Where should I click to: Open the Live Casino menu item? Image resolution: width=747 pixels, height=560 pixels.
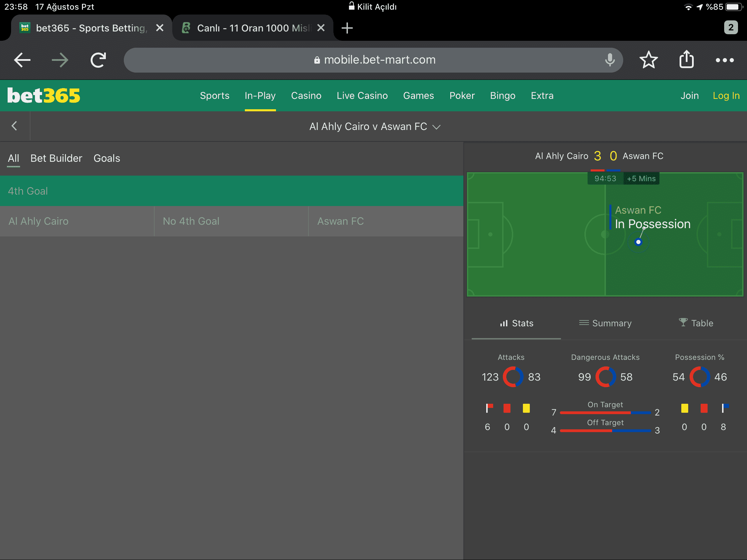tap(362, 96)
